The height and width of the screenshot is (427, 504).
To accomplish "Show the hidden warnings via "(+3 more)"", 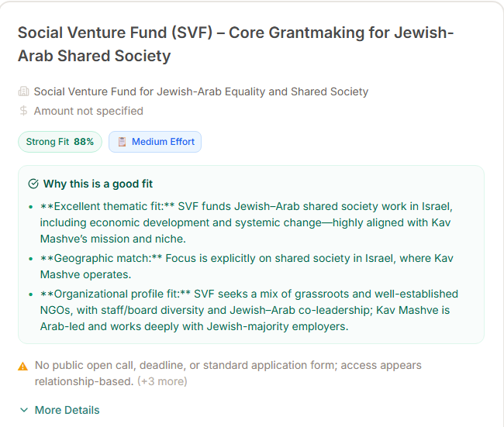I will [162, 381].
